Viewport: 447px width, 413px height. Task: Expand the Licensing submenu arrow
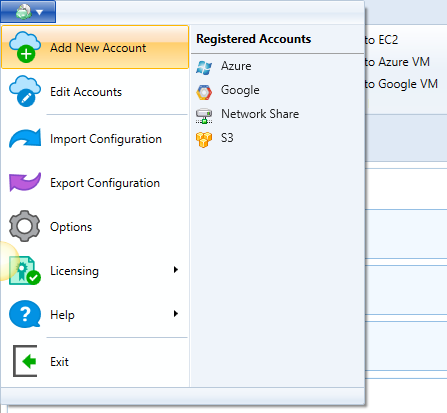[x=176, y=270]
